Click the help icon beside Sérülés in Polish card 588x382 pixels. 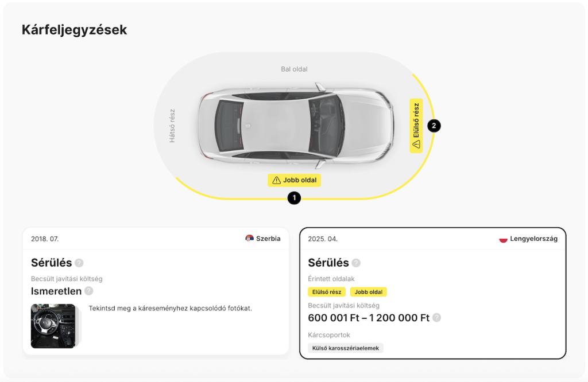355,263
